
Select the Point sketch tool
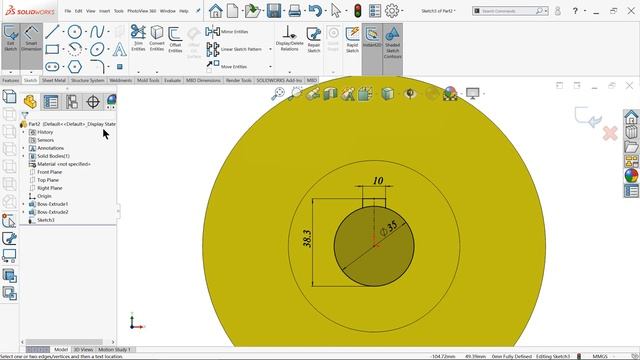coord(120,67)
